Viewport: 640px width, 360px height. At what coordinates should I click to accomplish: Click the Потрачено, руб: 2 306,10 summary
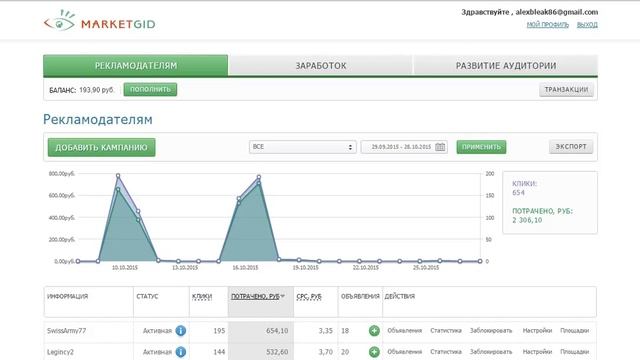pyautogui.click(x=542, y=216)
